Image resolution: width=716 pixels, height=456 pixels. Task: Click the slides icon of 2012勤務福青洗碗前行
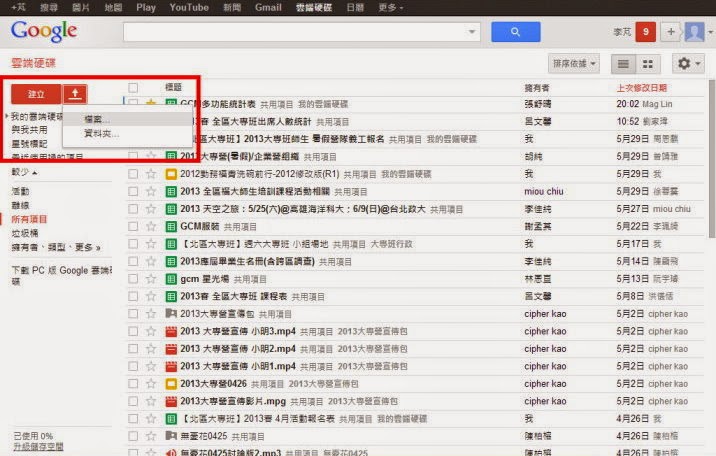pyautogui.click(x=171, y=174)
